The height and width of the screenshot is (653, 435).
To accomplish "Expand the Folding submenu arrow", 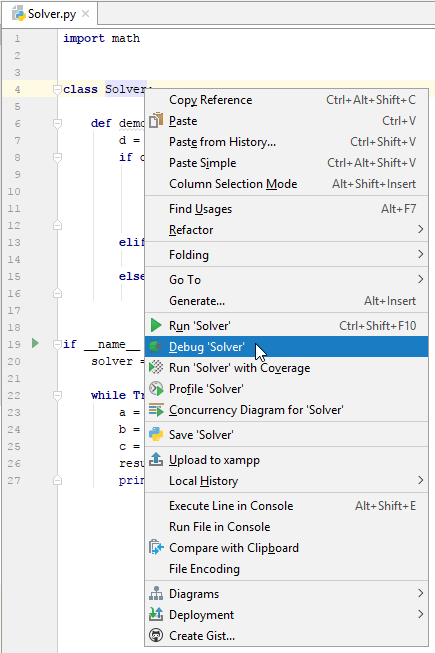I will coord(420,254).
